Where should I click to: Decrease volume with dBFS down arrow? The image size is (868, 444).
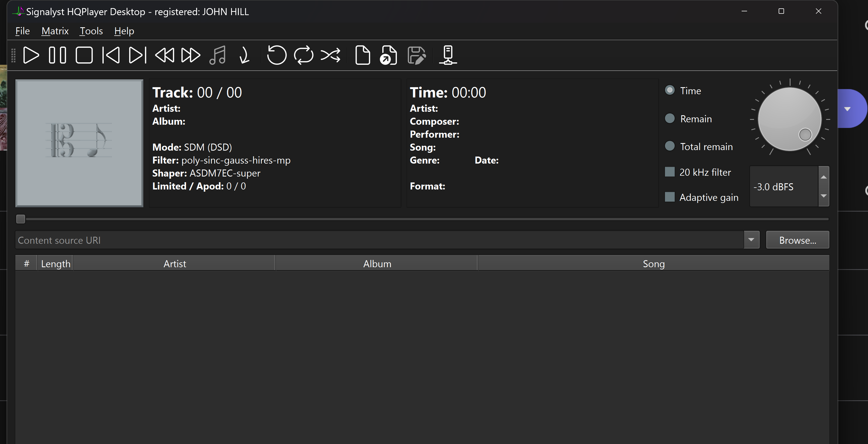(823, 196)
